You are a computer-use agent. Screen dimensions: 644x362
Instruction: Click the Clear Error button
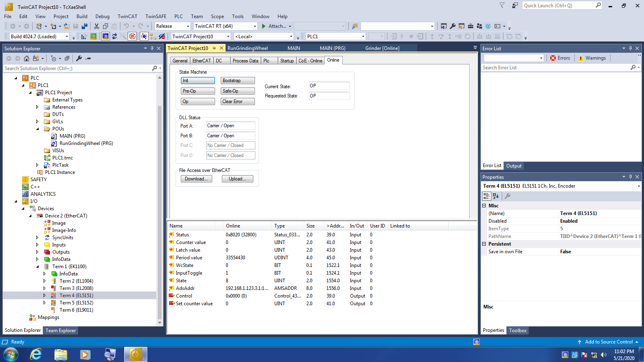click(238, 101)
